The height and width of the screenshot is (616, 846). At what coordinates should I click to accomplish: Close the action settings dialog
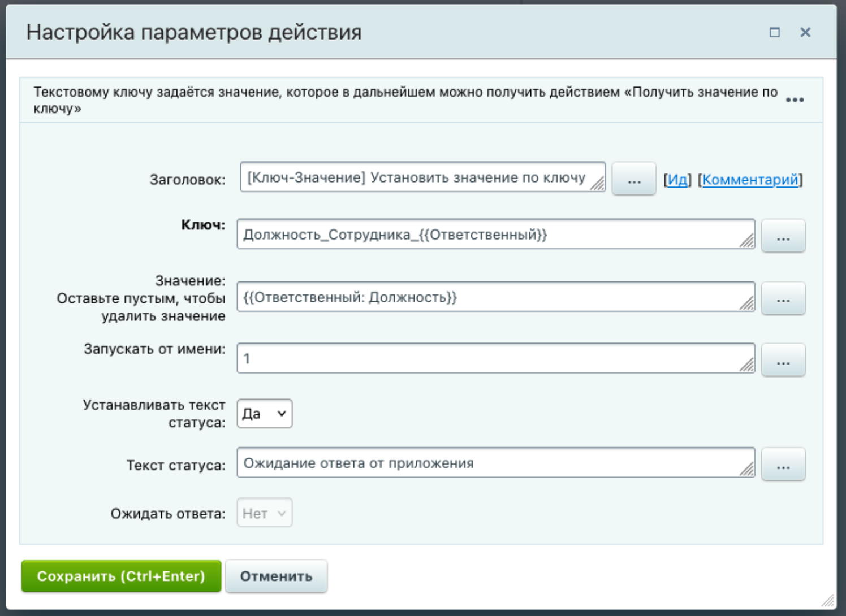coord(805,33)
